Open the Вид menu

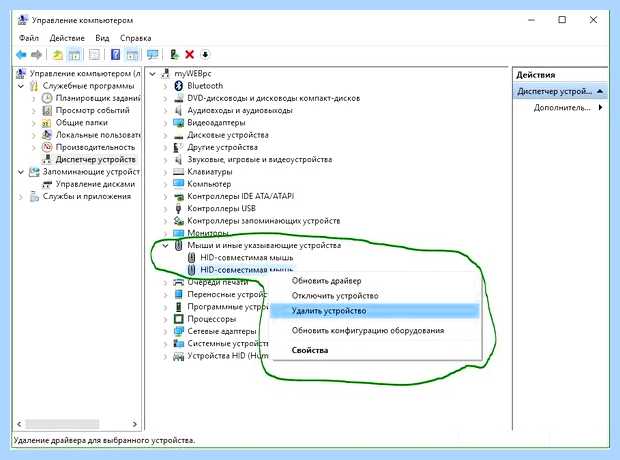[102, 38]
